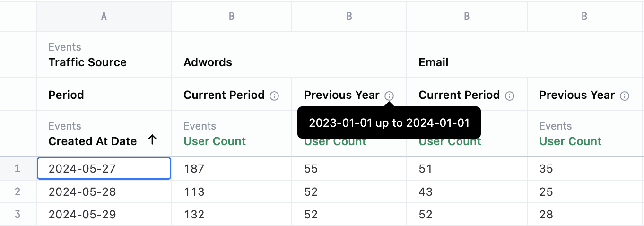Click info icon beside Email Previous Year
Image resolution: width=644 pixels, height=226 pixels.
coord(625,96)
